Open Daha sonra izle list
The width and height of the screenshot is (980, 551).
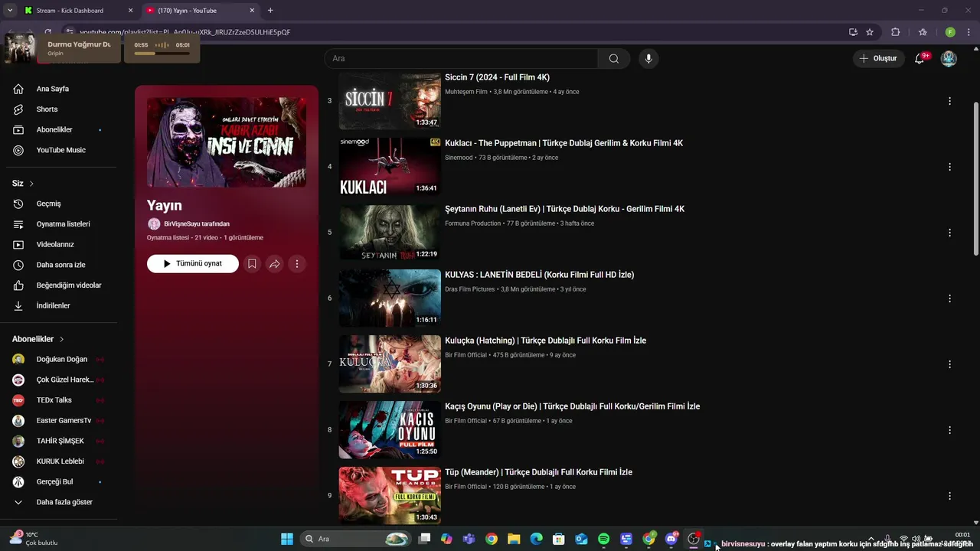pyautogui.click(x=60, y=265)
